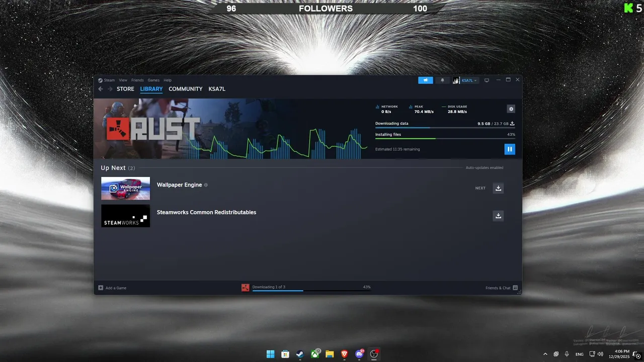
Task: Open the STORE tab
Action: (x=125, y=89)
